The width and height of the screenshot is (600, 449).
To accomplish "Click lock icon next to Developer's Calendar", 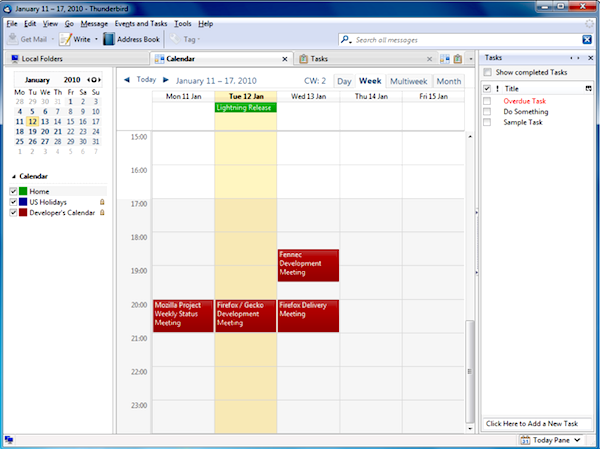I will [x=102, y=212].
